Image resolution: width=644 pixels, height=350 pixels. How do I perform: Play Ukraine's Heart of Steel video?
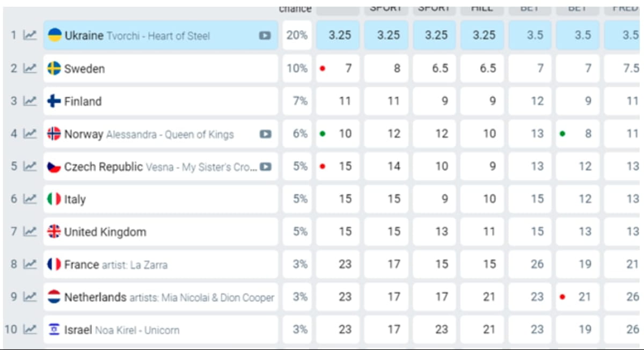point(265,35)
